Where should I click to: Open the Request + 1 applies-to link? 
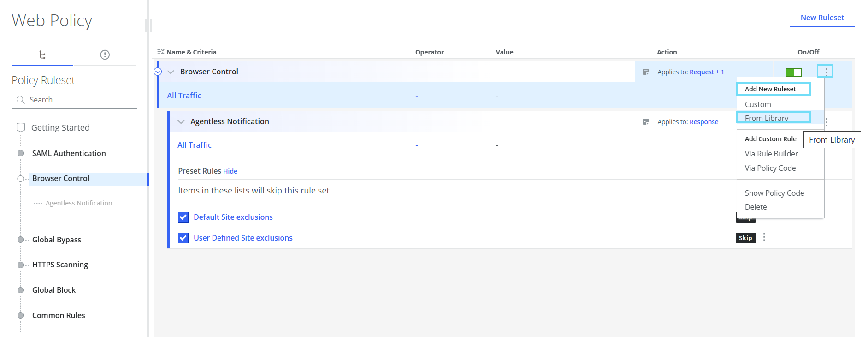click(x=707, y=72)
